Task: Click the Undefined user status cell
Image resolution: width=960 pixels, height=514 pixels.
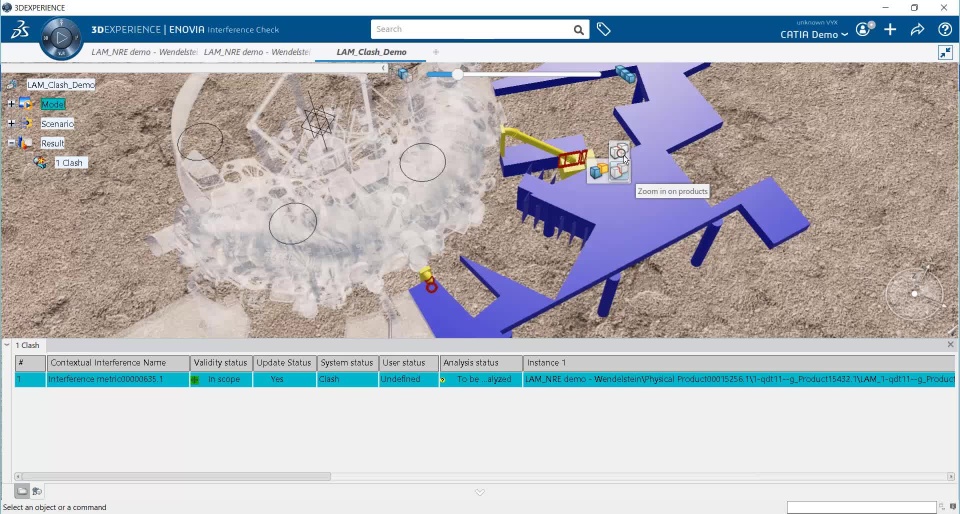Action: [409, 379]
